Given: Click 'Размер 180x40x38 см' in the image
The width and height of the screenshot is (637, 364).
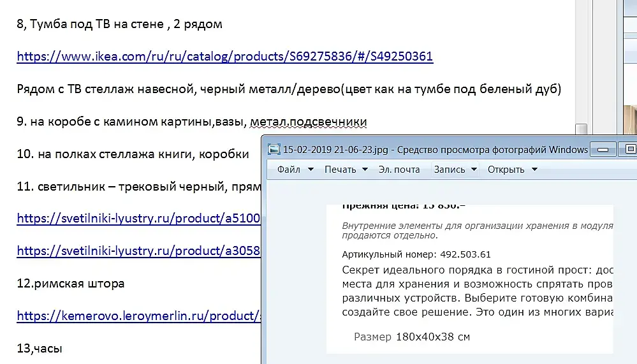Looking at the screenshot, I should (x=412, y=337).
